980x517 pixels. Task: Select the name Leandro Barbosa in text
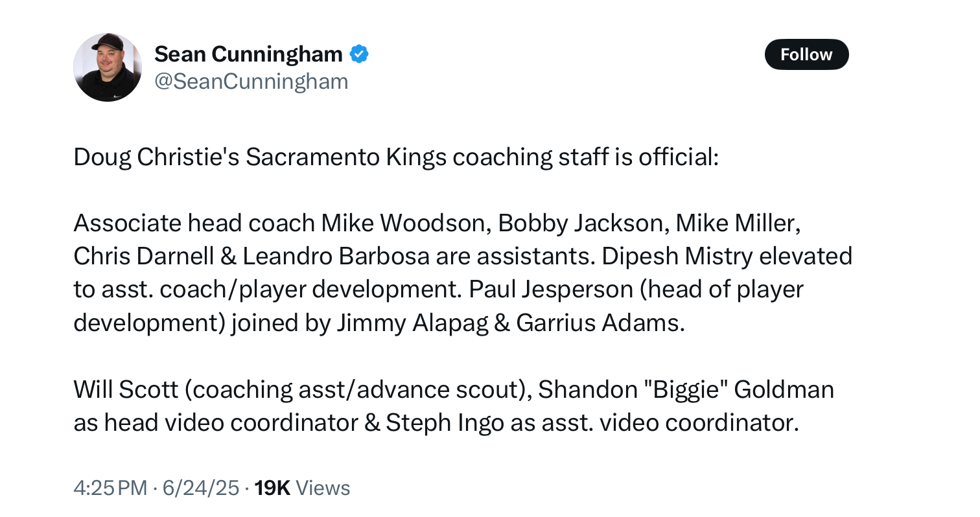[336, 257]
